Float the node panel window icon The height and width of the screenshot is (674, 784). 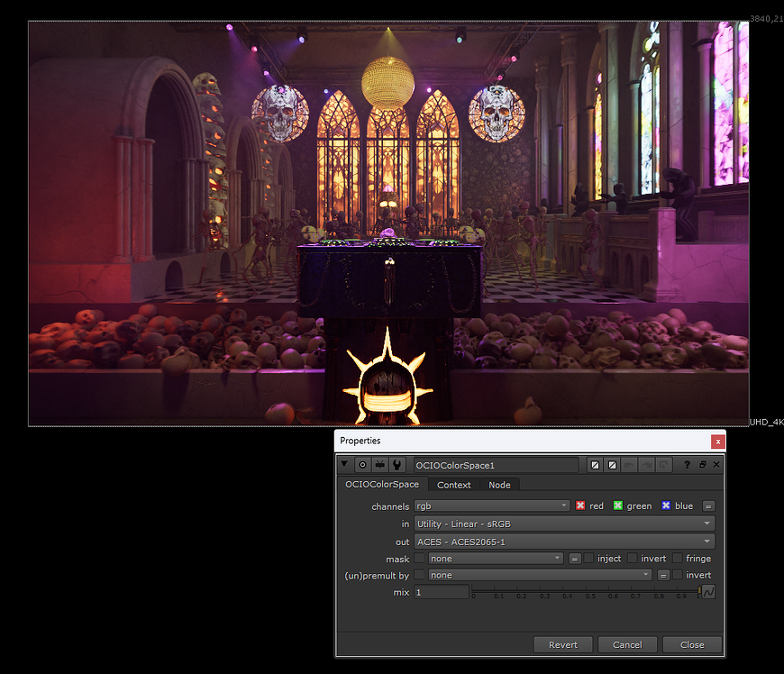point(703,464)
